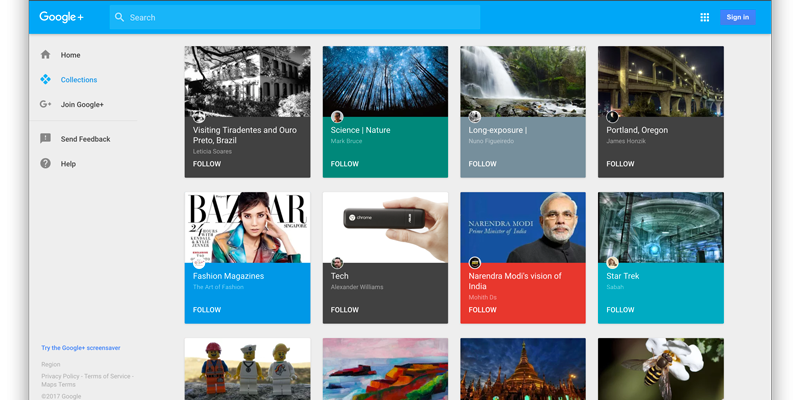Open the Narendra Modi portrait thumbnail
The image size is (800, 400).
coord(523,228)
